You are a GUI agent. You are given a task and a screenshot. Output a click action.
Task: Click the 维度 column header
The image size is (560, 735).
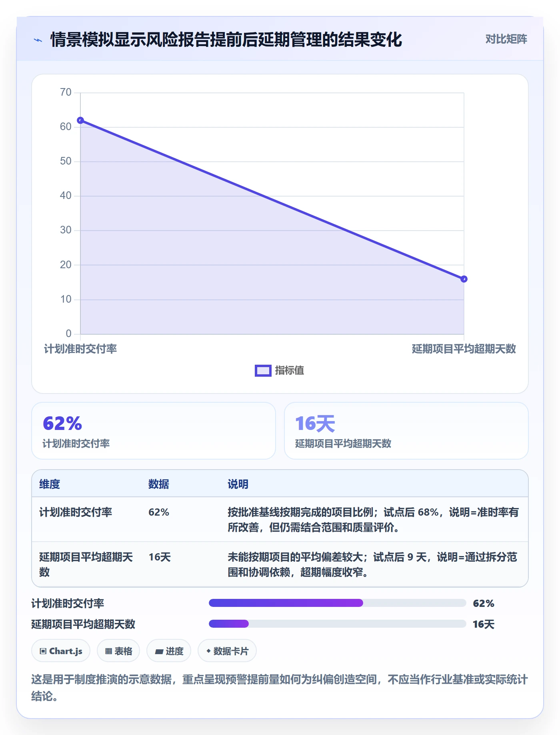point(50,484)
